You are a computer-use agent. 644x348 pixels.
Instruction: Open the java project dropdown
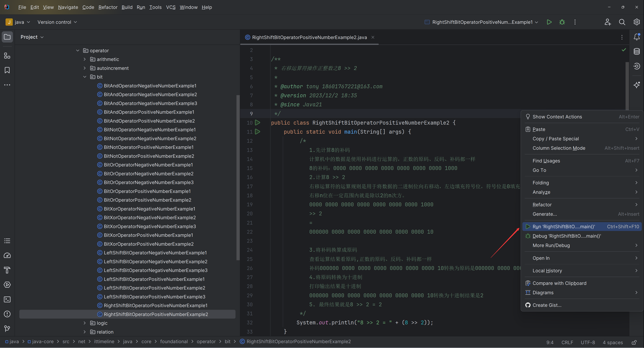tap(18, 22)
